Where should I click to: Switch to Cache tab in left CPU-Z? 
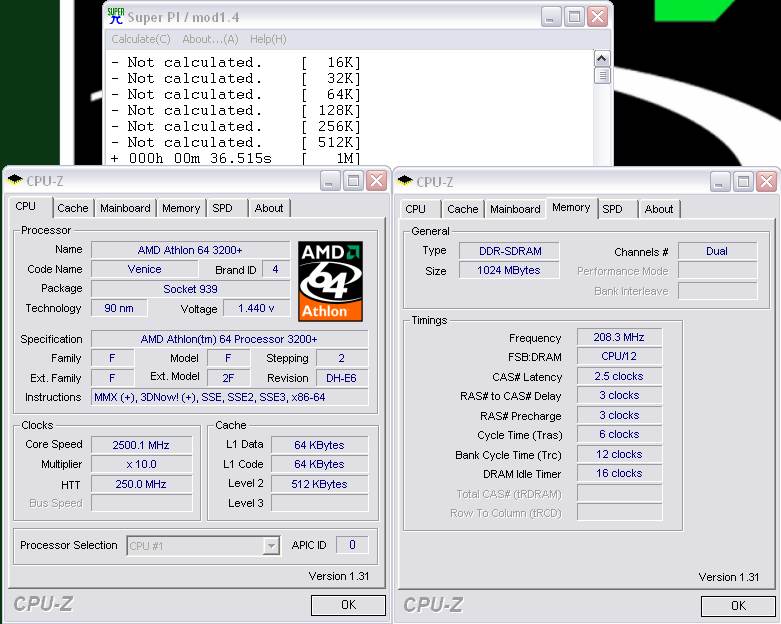[x=73, y=208]
